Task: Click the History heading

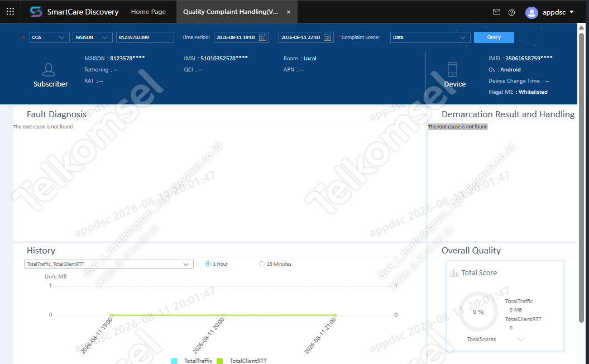Action: 41,251
